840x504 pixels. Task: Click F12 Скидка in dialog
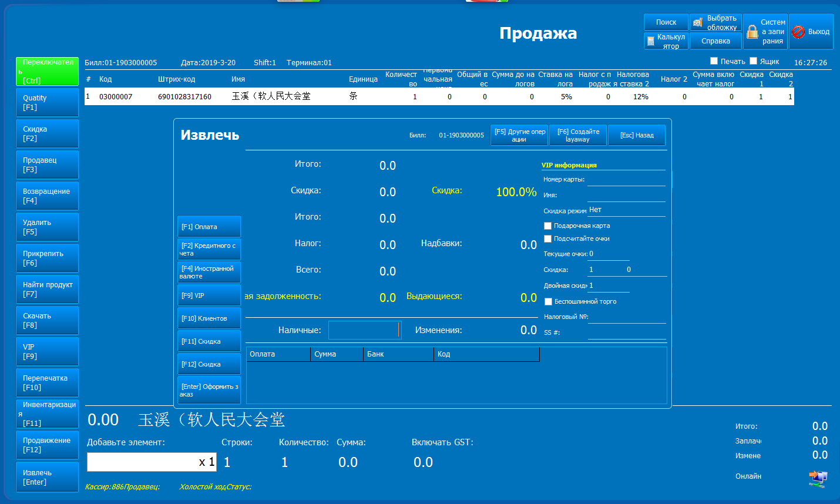tap(209, 364)
